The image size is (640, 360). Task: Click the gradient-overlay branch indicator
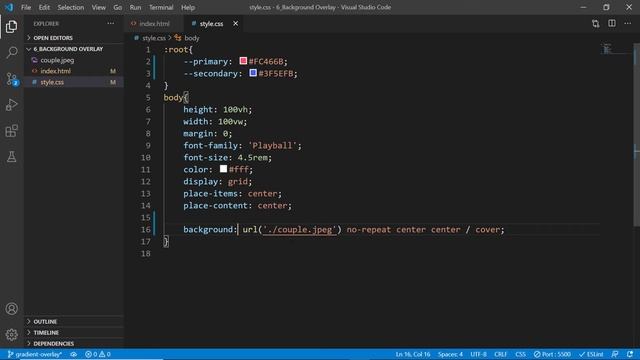click(34, 354)
